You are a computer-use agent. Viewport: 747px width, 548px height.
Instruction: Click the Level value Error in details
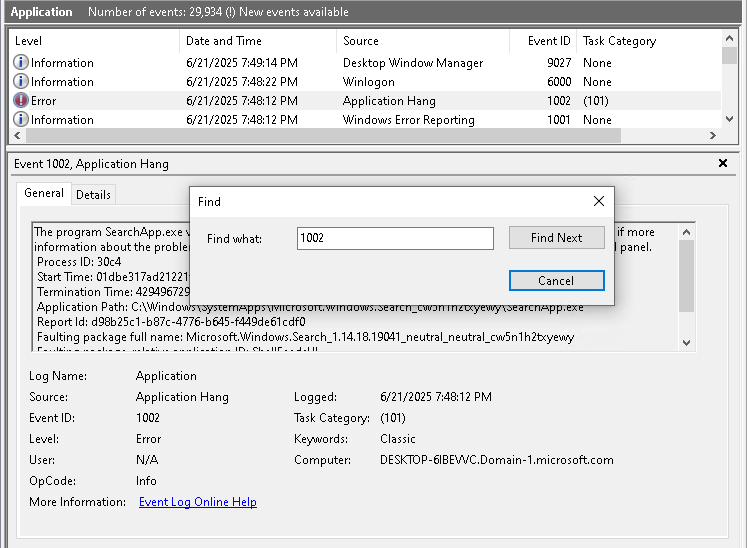148,439
